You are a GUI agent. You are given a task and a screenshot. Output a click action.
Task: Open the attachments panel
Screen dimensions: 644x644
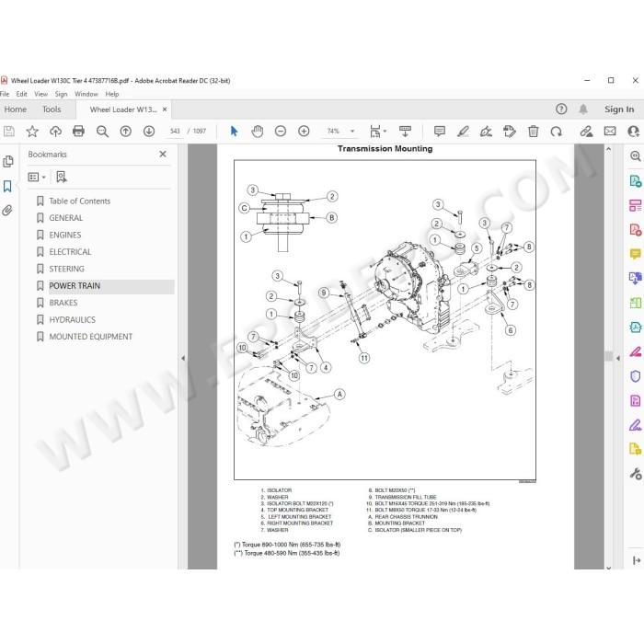point(7,211)
